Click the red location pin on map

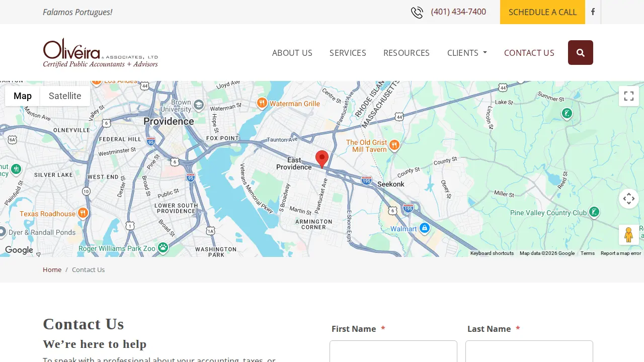click(322, 159)
